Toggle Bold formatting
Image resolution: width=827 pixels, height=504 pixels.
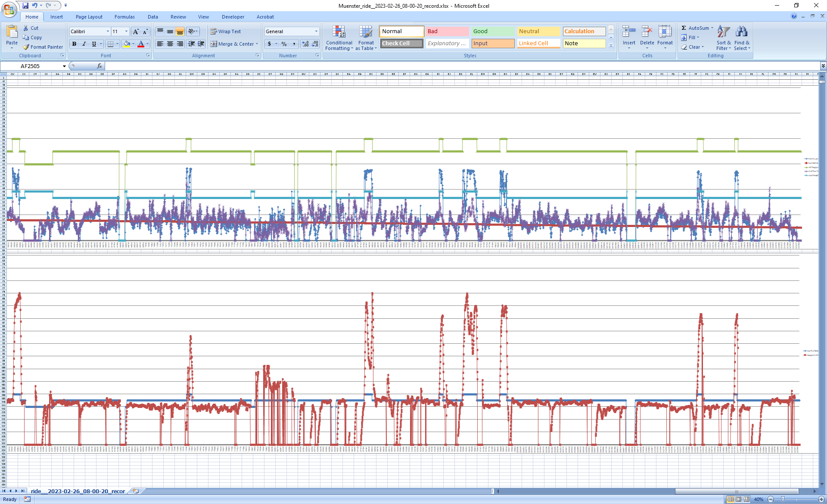point(74,44)
